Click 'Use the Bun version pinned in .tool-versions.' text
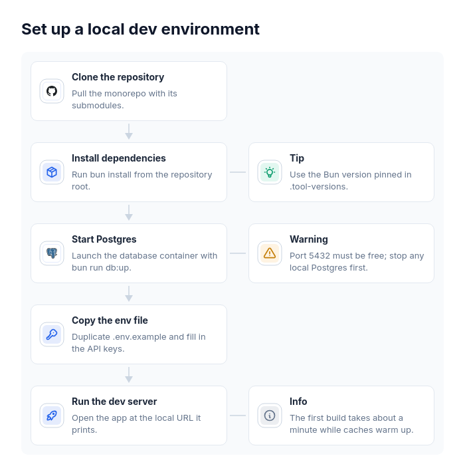The image size is (465, 476). [x=350, y=181]
